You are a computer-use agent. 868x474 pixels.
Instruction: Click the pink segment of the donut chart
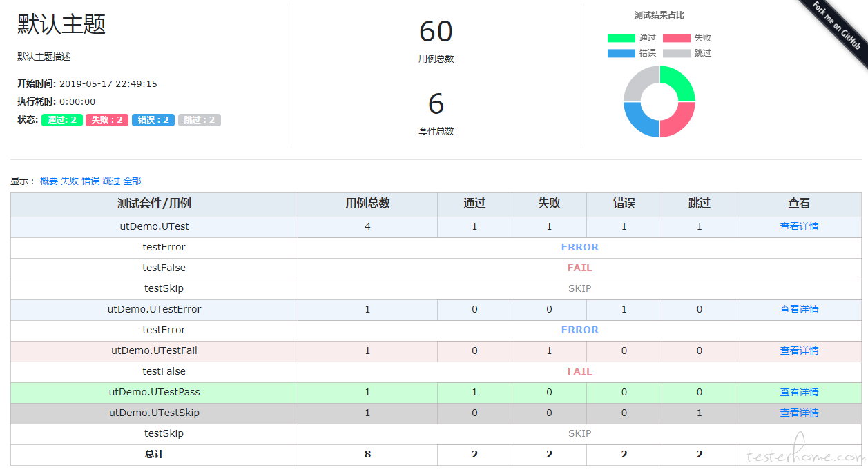tap(679, 121)
